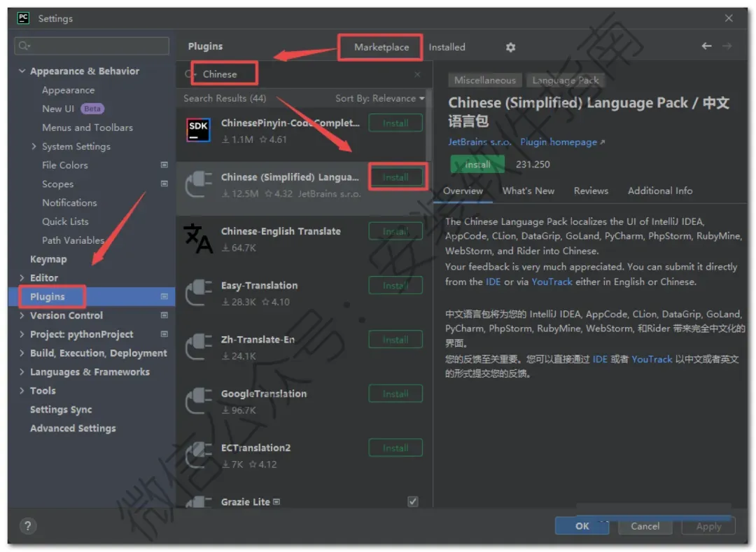Install the GoogleTranslation plugin

(x=395, y=394)
